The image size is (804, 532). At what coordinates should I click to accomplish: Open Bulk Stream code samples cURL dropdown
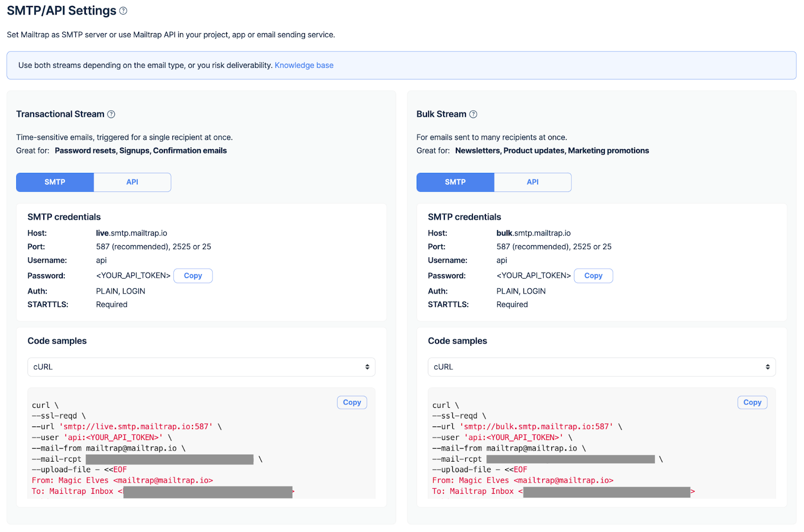601,367
